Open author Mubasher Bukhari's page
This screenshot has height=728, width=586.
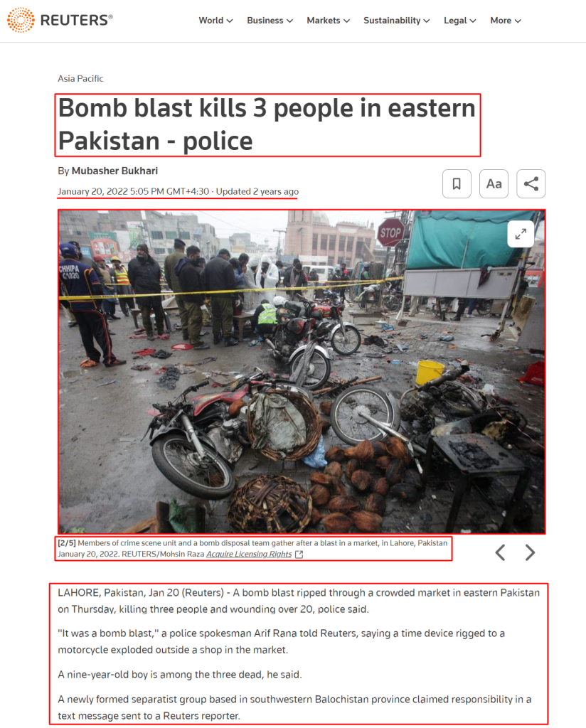click(114, 171)
